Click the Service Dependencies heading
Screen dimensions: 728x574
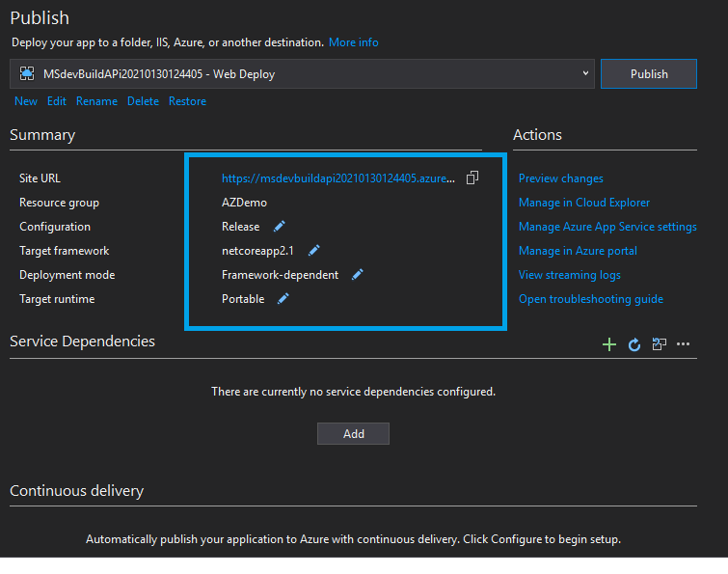(82, 342)
